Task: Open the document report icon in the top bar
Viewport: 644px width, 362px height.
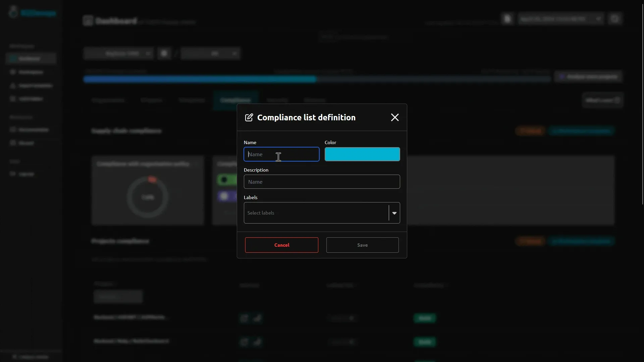Action: (507, 18)
